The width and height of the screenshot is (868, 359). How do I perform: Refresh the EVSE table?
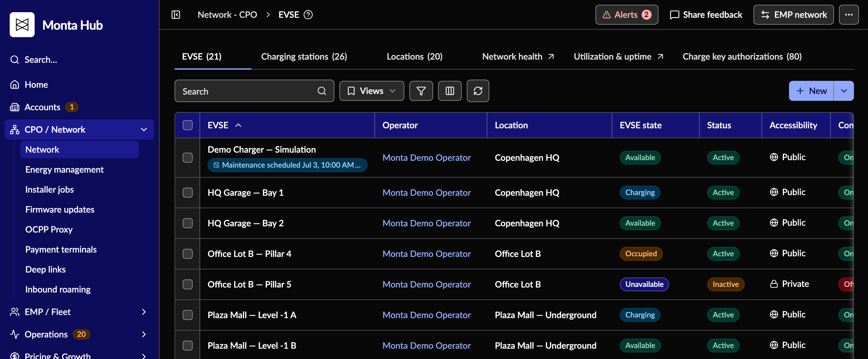pyautogui.click(x=478, y=91)
